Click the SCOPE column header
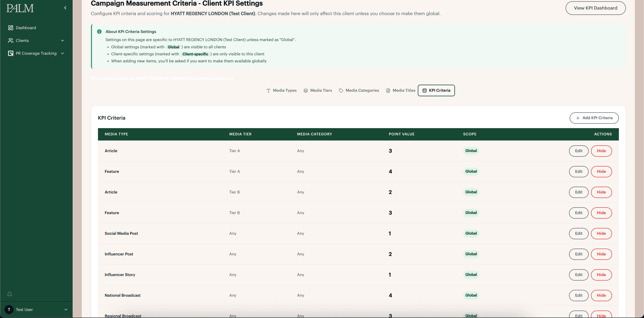 470,134
